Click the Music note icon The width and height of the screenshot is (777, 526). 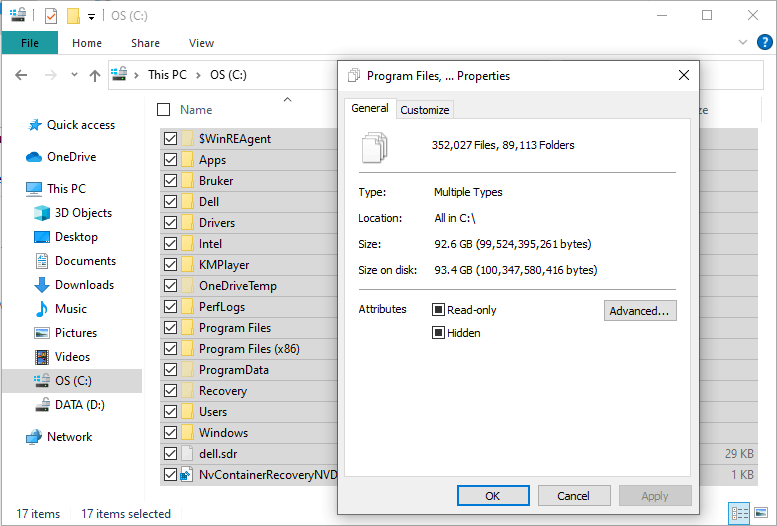[42, 309]
